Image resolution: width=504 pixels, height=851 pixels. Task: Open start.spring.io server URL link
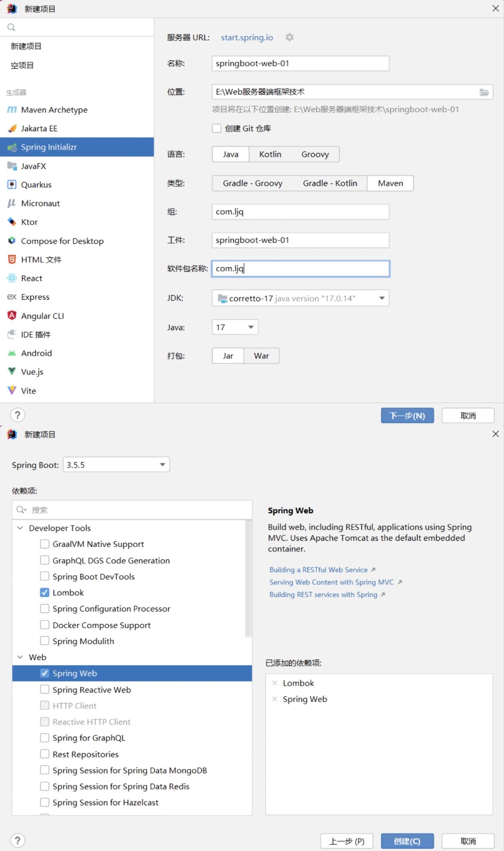tap(247, 38)
